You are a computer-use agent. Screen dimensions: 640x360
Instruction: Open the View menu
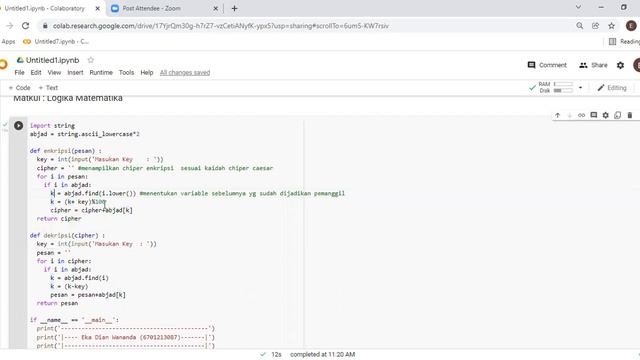pos(54,73)
